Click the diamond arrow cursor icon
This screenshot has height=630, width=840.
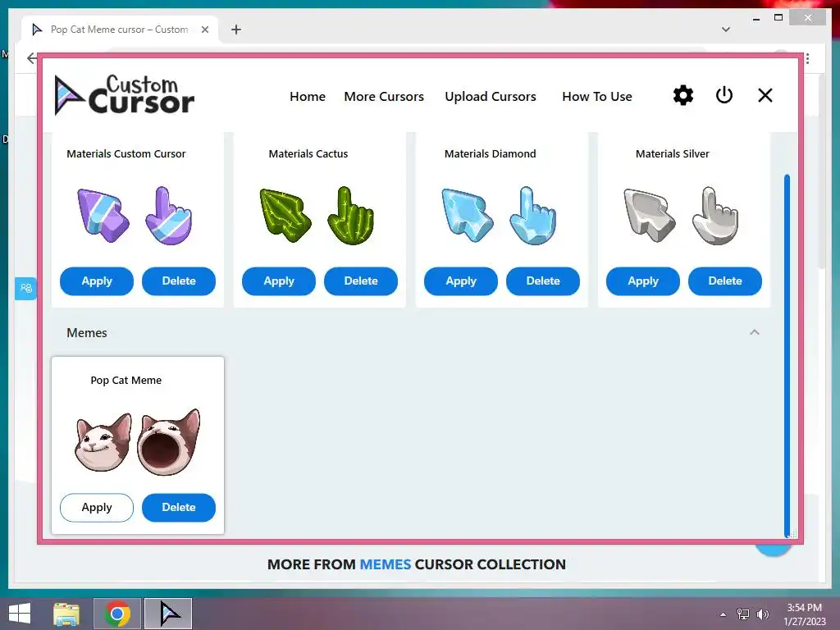[468, 216]
